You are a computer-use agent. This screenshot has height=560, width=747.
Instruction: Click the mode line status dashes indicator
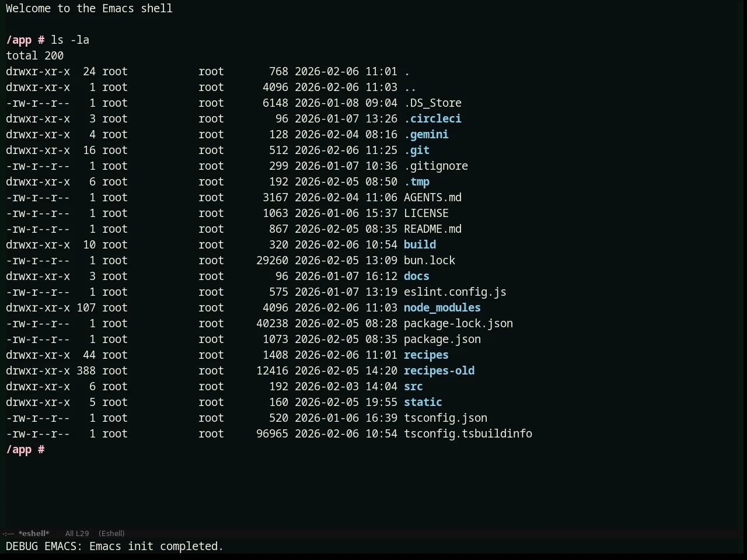pos(8,533)
